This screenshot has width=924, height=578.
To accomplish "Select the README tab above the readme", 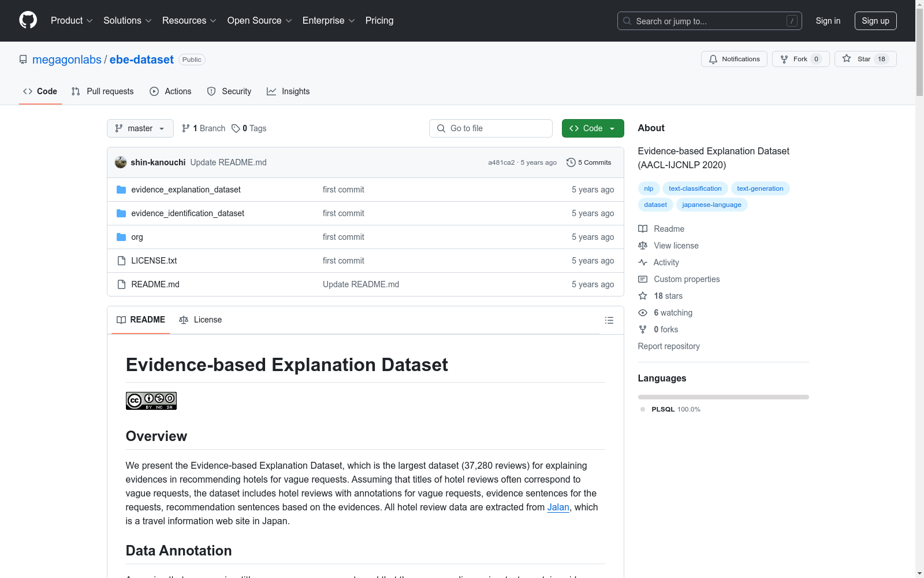I will point(141,320).
